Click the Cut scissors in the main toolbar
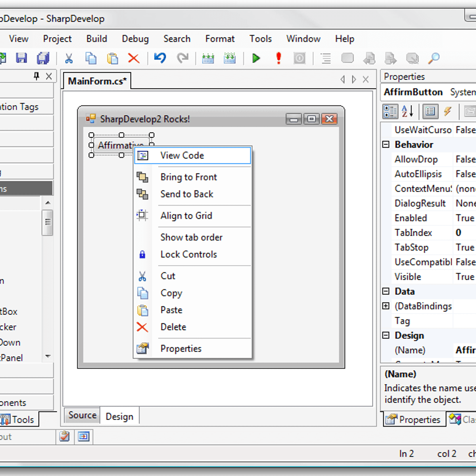Viewport: 476px width, 476px height. [69, 59]
